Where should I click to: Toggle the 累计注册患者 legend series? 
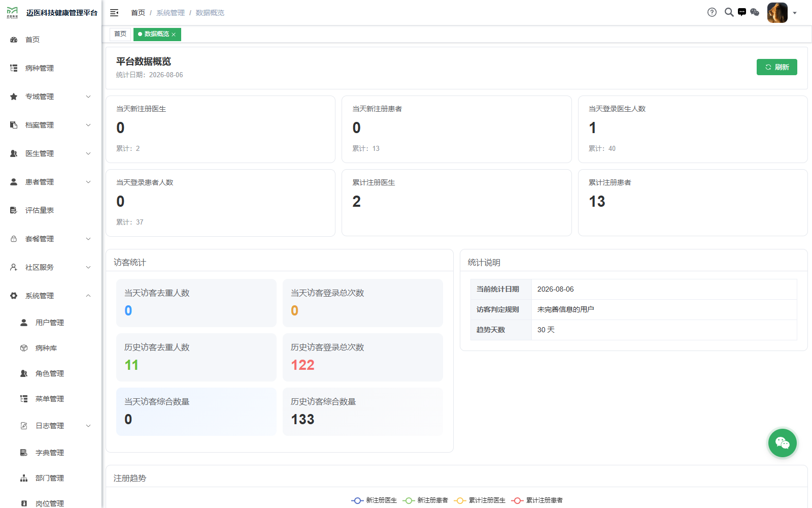(x=537, y=500)
